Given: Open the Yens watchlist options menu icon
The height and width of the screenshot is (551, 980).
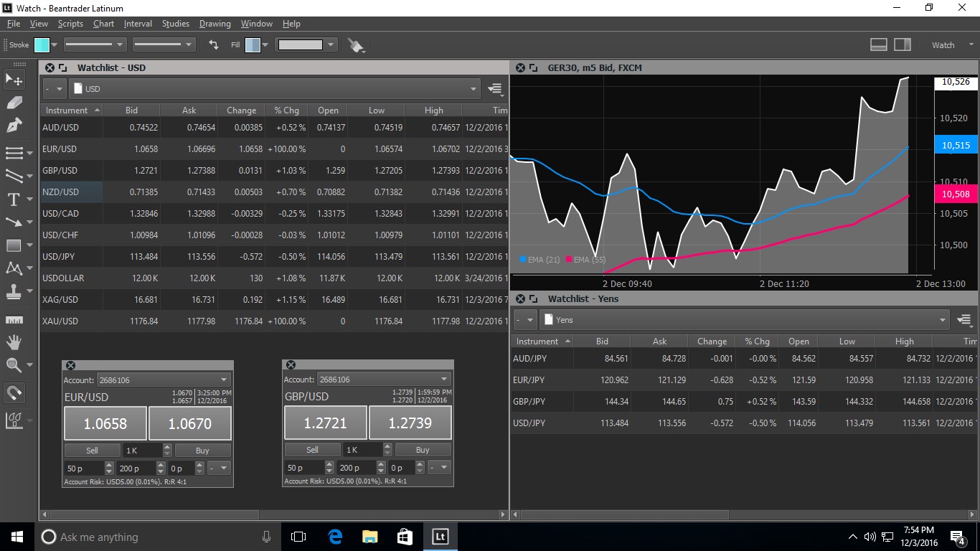Looking at the screenshot, I should (x=965, y=320).
